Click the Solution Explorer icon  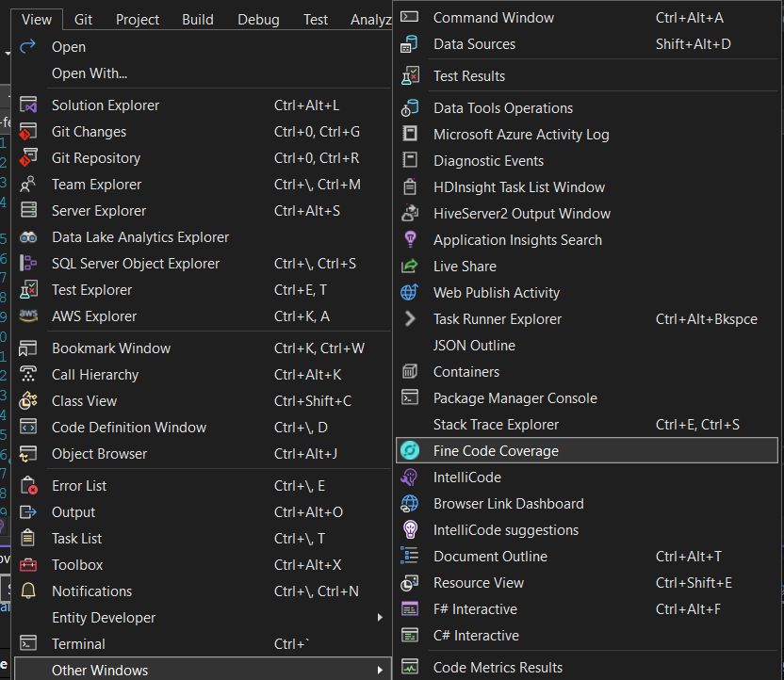[28, 105]
